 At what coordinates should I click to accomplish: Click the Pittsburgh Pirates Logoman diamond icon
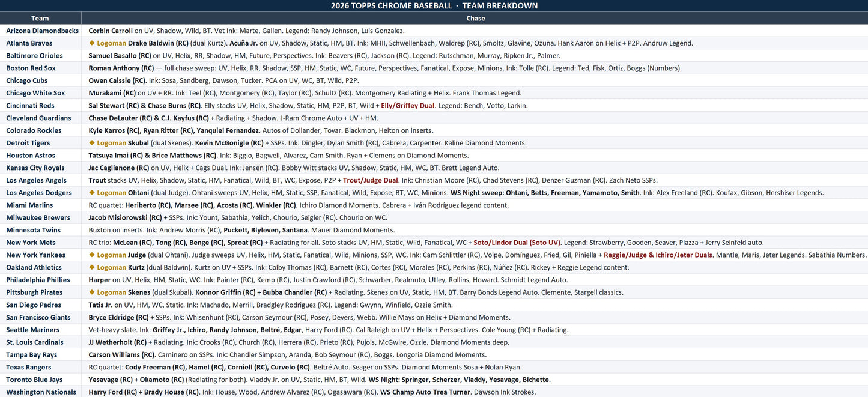pyautogui.click(x=92, y=292)
